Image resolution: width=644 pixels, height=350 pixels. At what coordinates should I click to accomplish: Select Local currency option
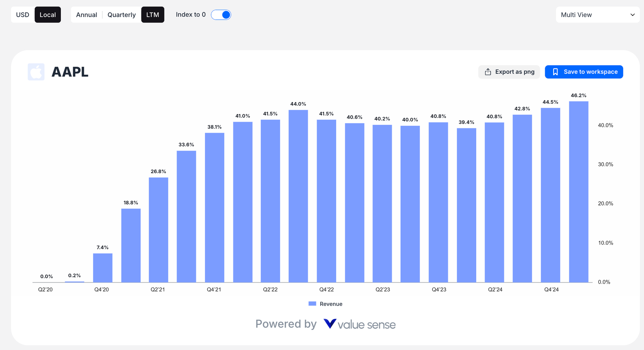point(48,15)
